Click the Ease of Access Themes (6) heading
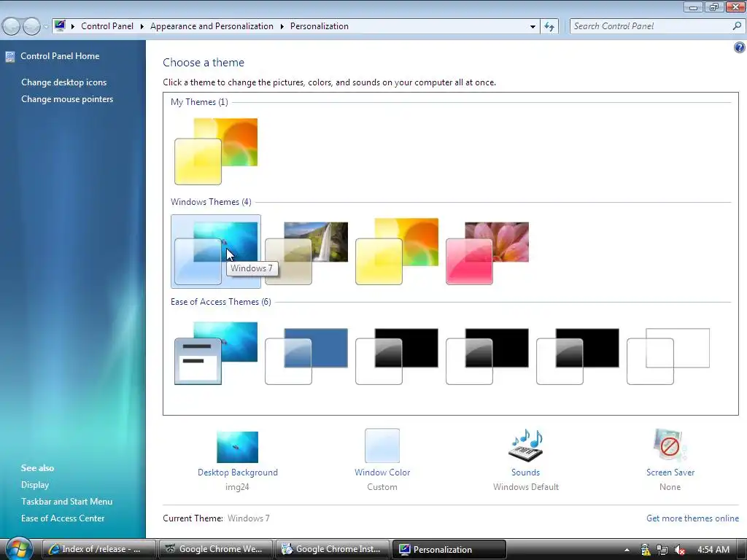The width and height of the screenshot is (747, 560). click(221, 302)
